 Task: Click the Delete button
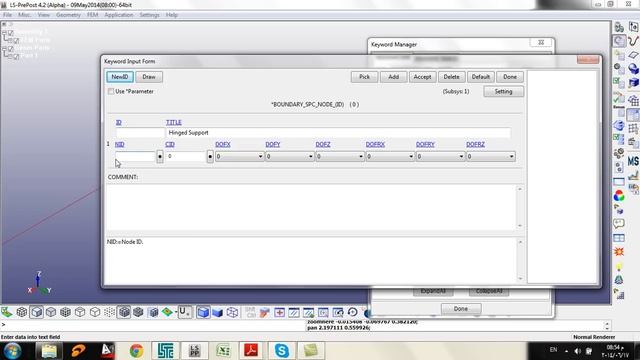[451, 77]
